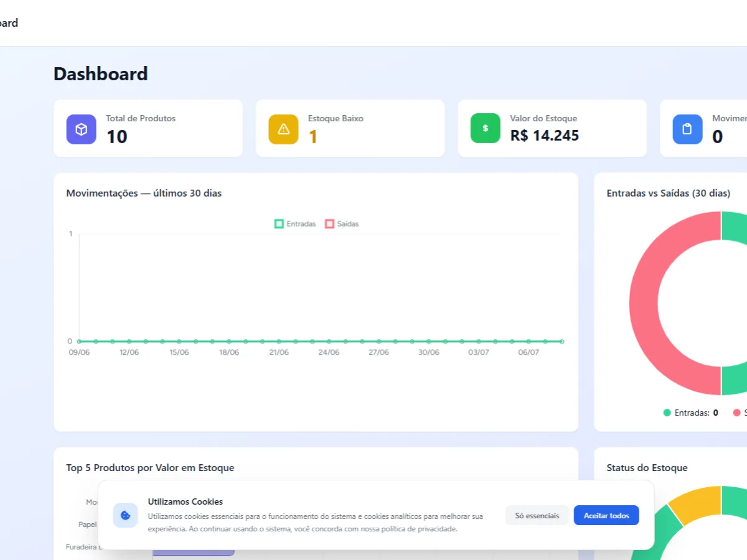Viewport: 747px width, 560px height.
Task: Click the Top 5 Produtos por Valor em Estoque title
Action: (x=150, y=467)
